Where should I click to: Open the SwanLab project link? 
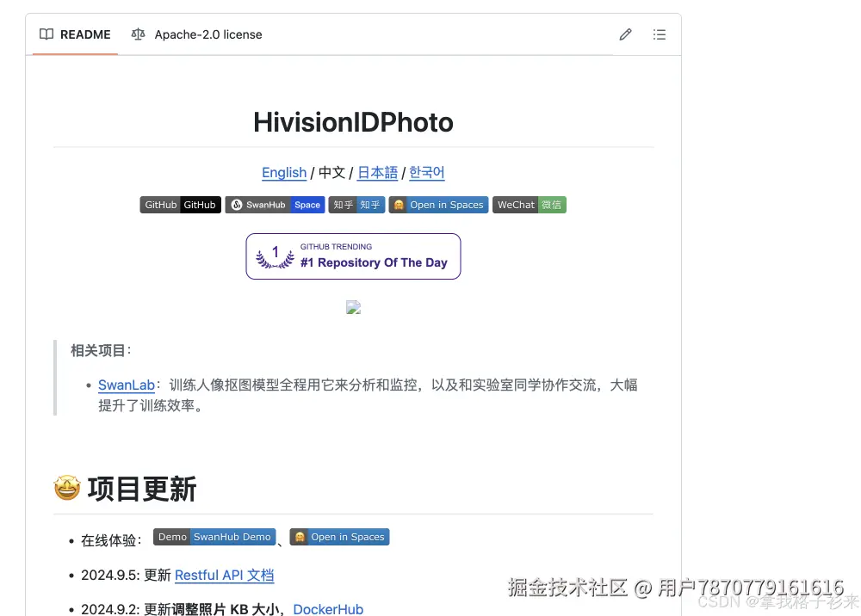pyautogui.click(x=127, y=385)
